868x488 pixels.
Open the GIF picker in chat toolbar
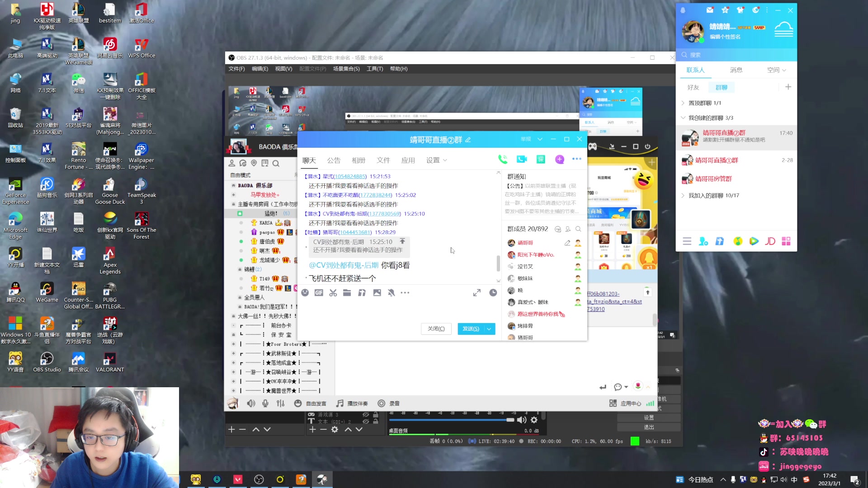coord(319,293)
